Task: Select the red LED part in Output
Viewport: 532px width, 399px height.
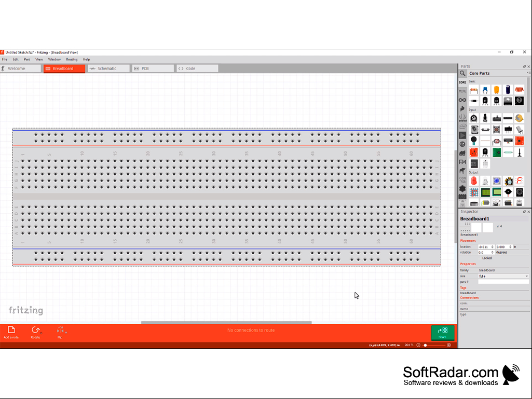Action: point(474,181)
